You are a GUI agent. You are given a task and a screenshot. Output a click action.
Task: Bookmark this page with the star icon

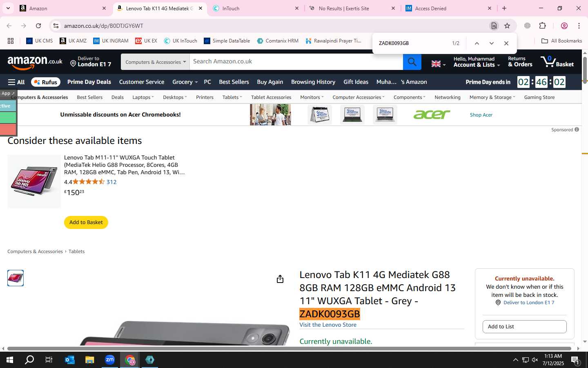coord(507,26)
